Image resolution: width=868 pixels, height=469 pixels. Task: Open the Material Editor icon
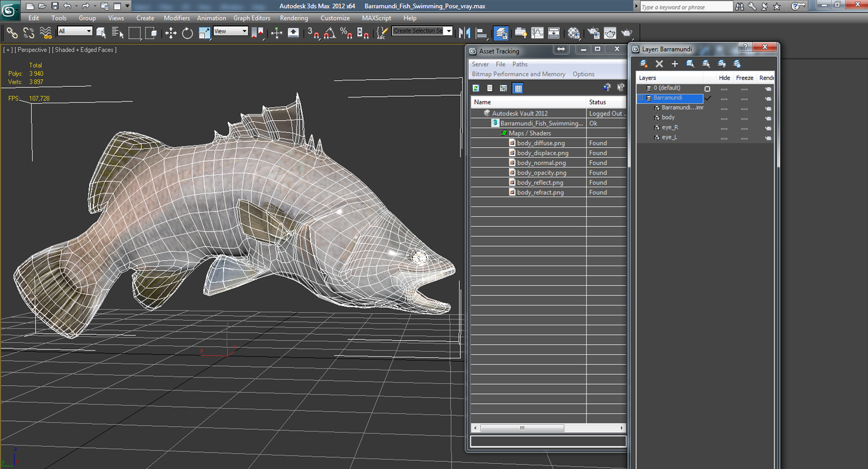click(574, 33)
